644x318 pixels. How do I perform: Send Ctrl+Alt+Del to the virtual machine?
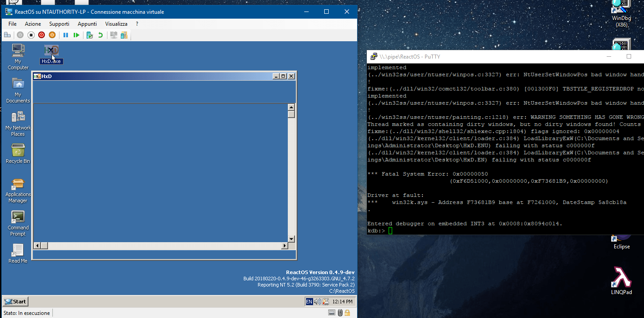[x=7, y=35]
